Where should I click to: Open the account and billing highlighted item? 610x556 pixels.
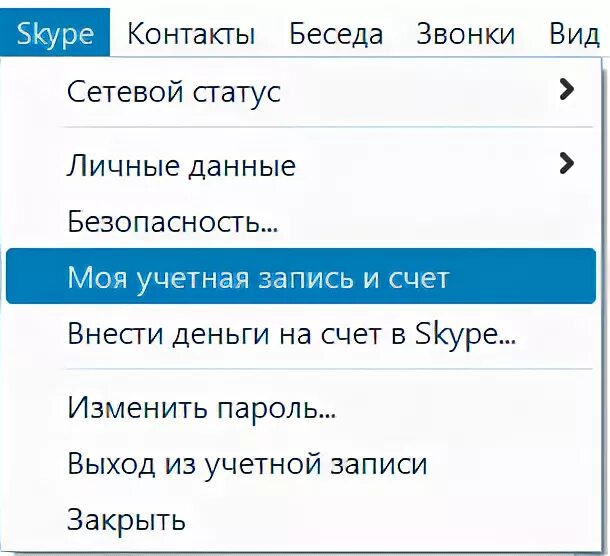258,277
